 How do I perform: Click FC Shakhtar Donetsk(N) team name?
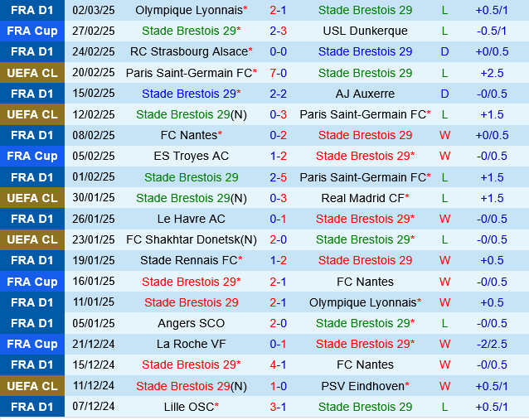192,239
